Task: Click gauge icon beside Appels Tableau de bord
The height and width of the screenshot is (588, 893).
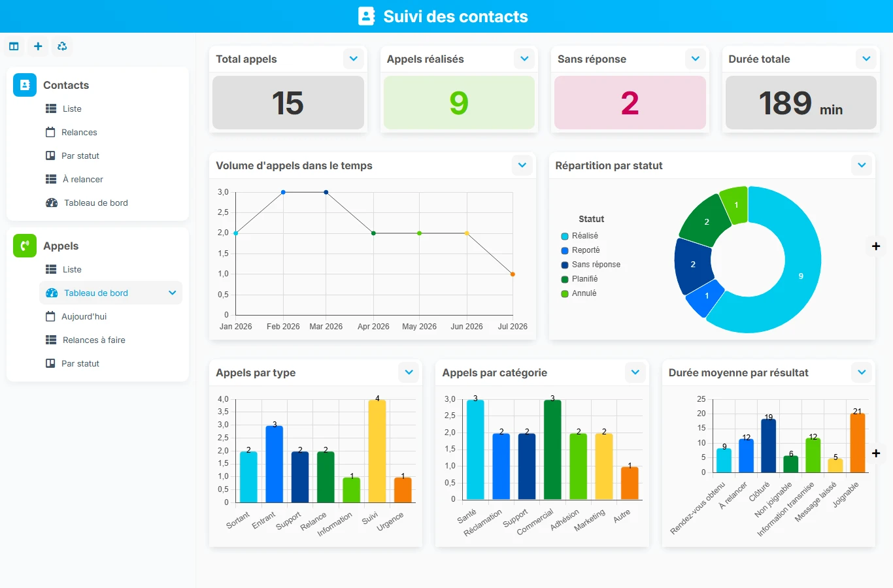Action: pyautogui.click(x=52, y=293)
